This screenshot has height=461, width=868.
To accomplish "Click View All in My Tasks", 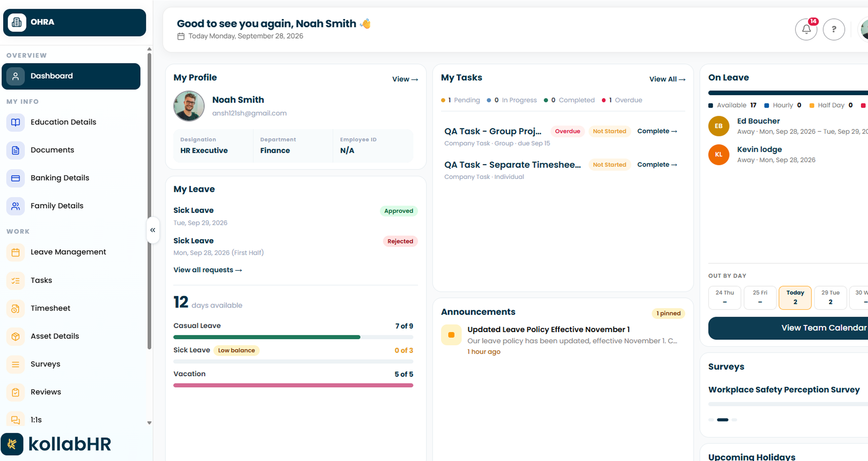I will pos(667,79).
